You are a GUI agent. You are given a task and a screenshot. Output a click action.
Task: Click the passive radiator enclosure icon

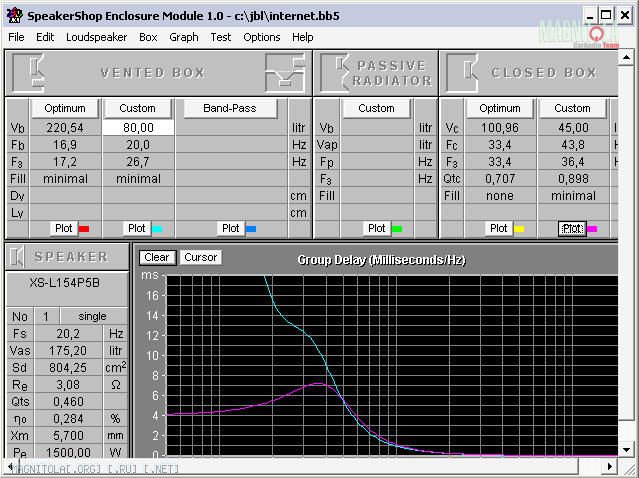(x=333, y=73)
